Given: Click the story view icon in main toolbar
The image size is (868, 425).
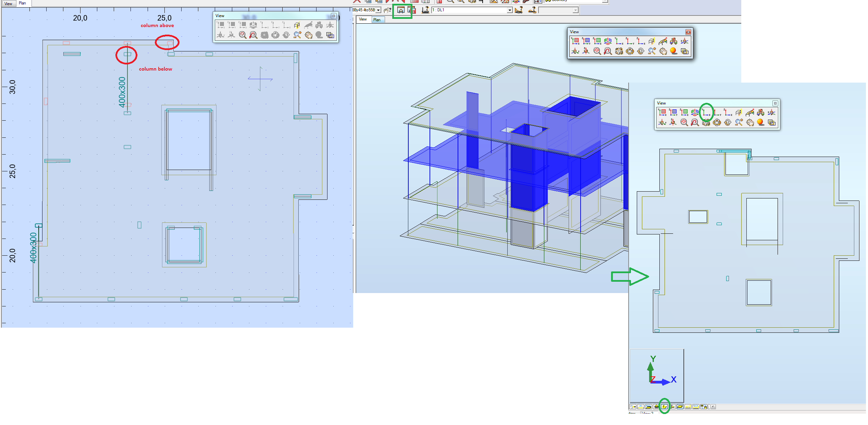Looking at the screenshot, I should click(401, 10).
